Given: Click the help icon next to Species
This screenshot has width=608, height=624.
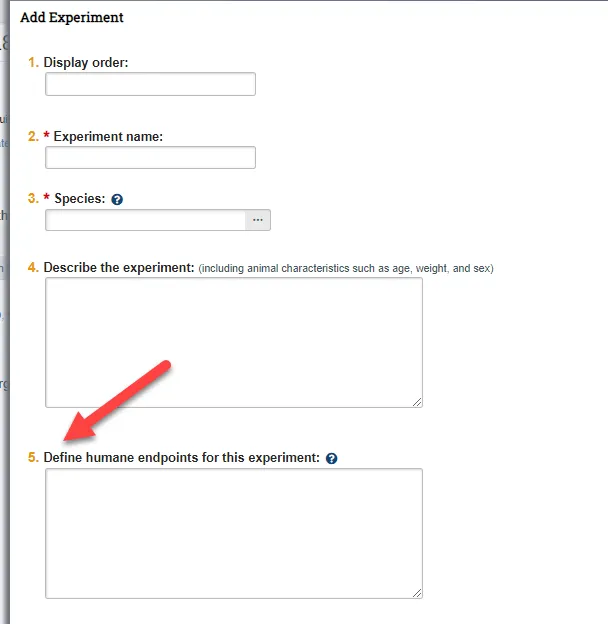Looking at the screenshot, I should (x=117, y=200).
